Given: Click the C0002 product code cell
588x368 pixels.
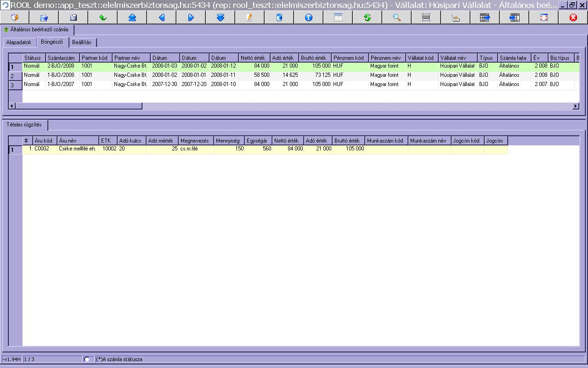Looking at the screenshot, I should 45,149.
